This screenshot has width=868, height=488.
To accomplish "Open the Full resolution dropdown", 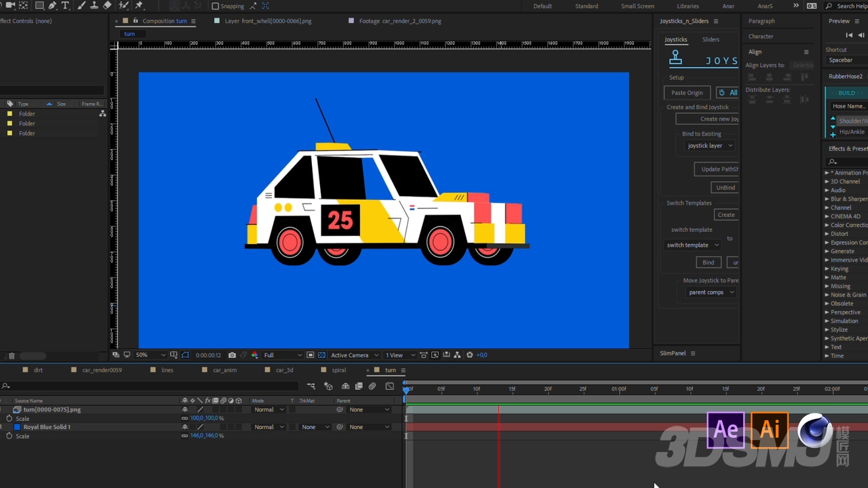I will pos(282,355).
